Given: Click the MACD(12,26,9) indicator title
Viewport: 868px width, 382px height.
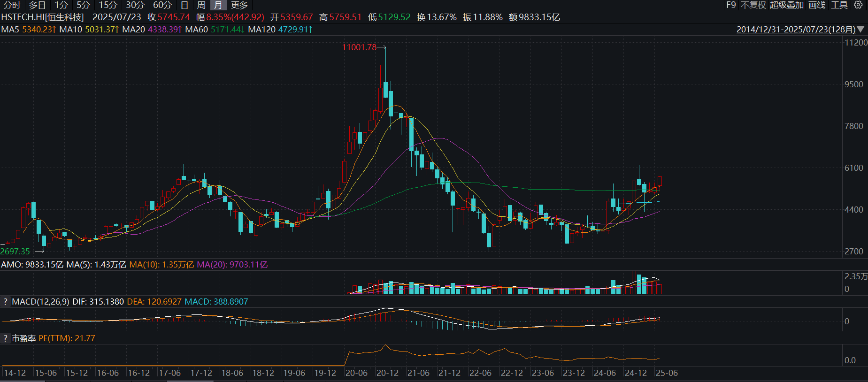Looking at the screenshot, I should pos(41,302).
